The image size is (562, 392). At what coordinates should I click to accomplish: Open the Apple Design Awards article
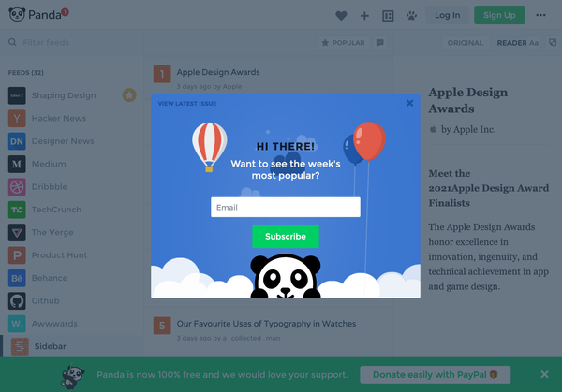click(x=218, y=72)
